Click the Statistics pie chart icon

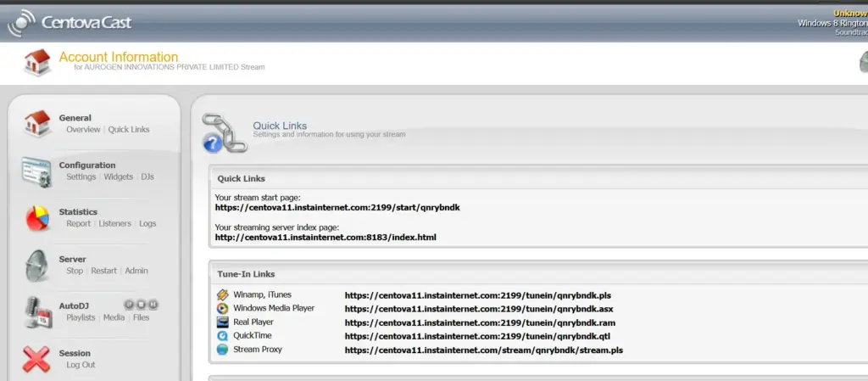click(x=37, y=218)
